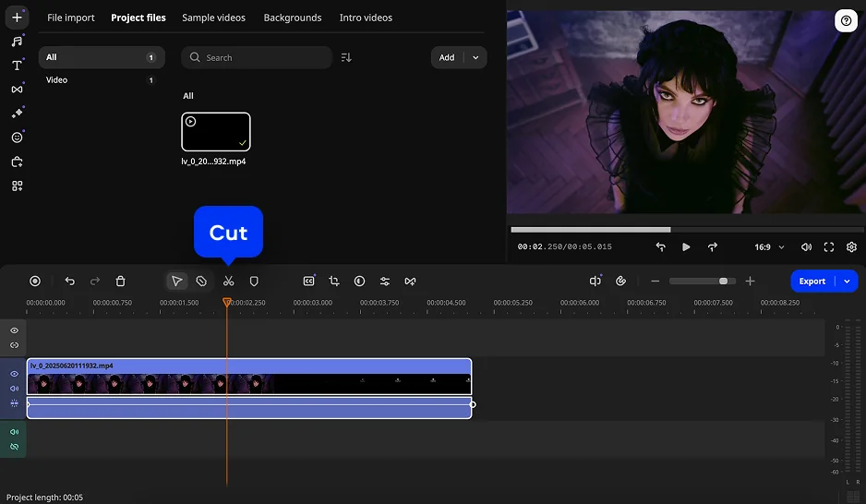This screenshot has height=504, width=866.
Task: Mute the audio track speaker icon
Action: (x=15, y=432)
